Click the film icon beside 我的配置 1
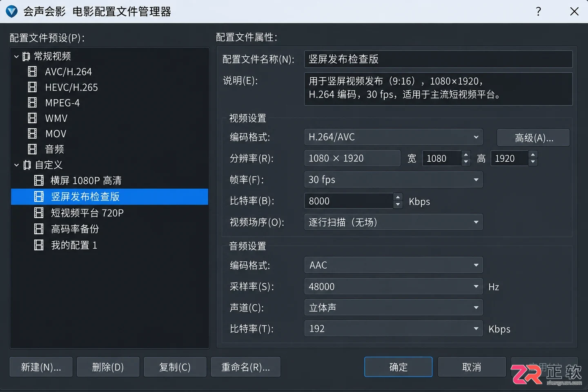 (39, 245)
